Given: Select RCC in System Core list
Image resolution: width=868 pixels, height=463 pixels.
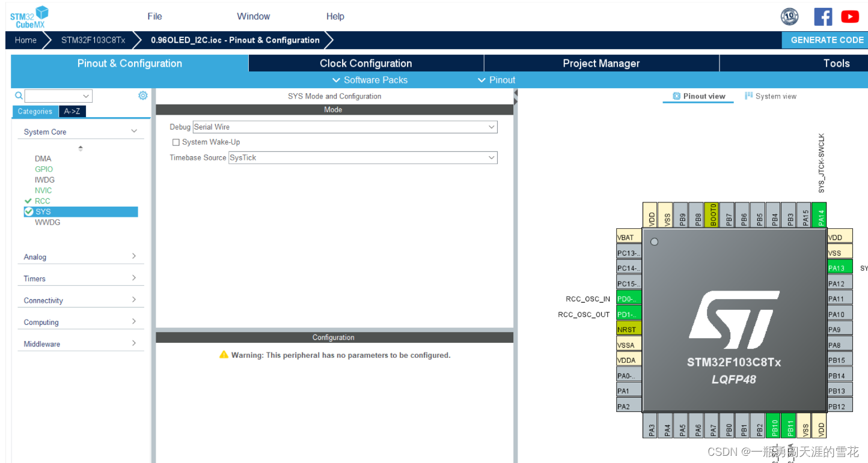Looking at the screenshot, I should [x=42, y=201].
